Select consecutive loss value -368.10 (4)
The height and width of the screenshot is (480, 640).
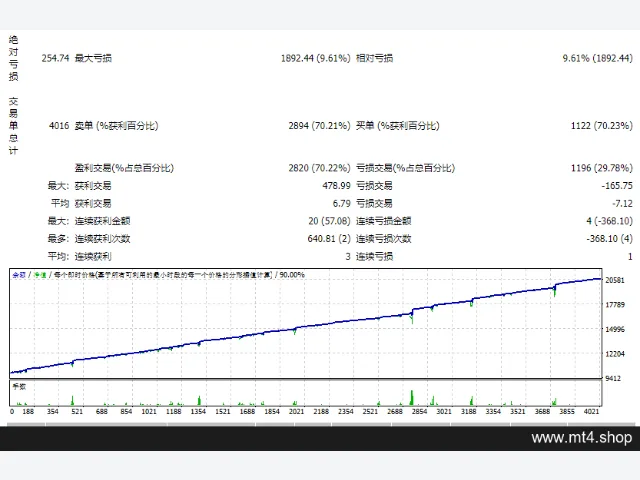[x=609, y=239]
